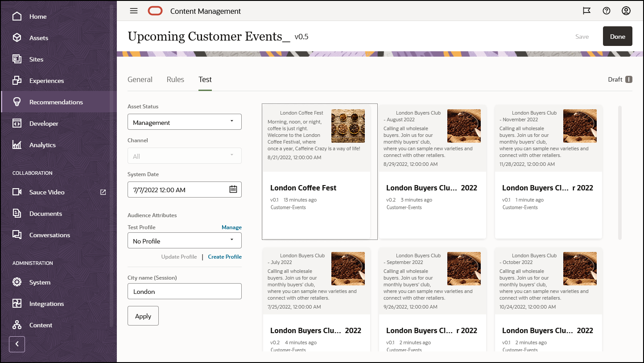644x363 pixels.
Task: Click the Content Management header title
Action: 206,11
